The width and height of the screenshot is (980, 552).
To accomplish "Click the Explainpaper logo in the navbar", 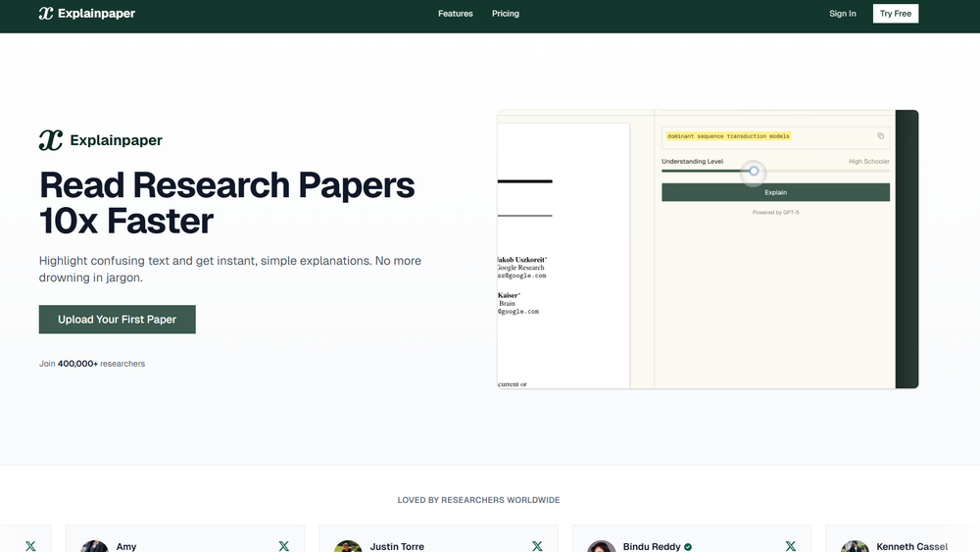I will pos(87,13).
